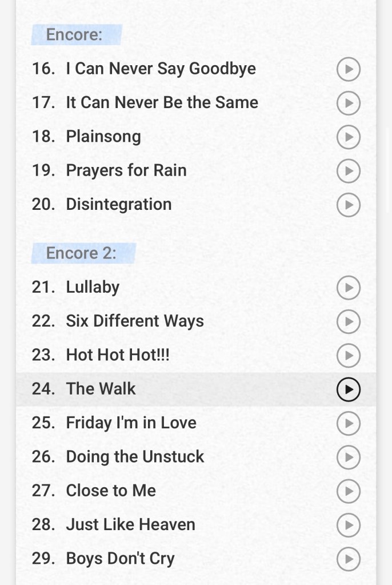Click the Encore 2 section label
The image size is (392, 585).
[x=81, y=253]
